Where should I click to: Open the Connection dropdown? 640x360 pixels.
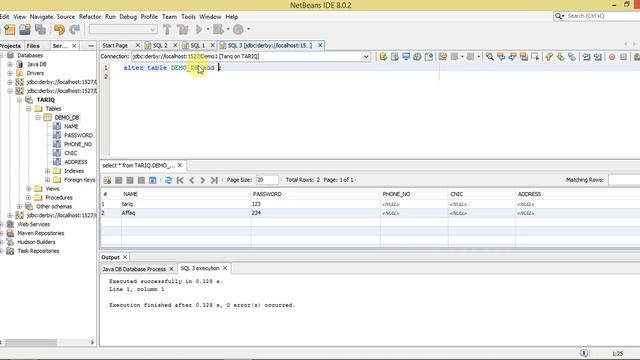pos(366,57)
